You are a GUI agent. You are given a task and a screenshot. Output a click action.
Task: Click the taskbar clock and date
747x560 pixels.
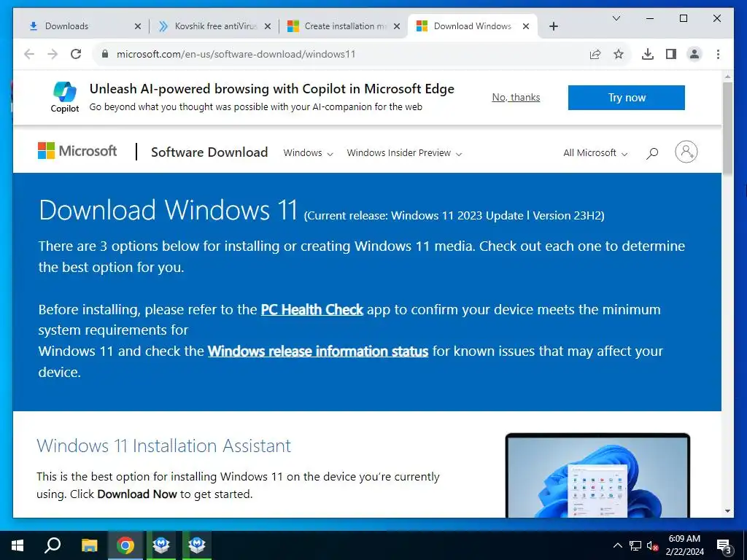point(684,545)
